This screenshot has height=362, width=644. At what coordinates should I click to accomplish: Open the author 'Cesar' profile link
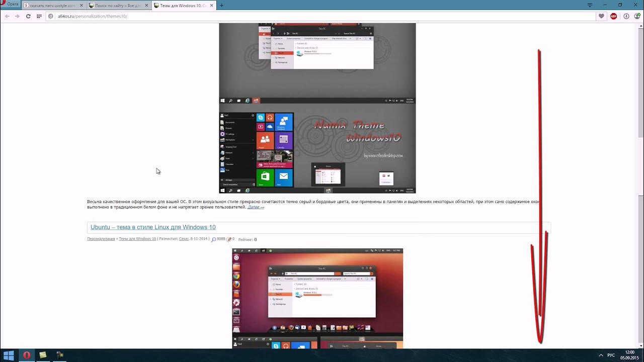pyautogui.click(x=184, y=239)
